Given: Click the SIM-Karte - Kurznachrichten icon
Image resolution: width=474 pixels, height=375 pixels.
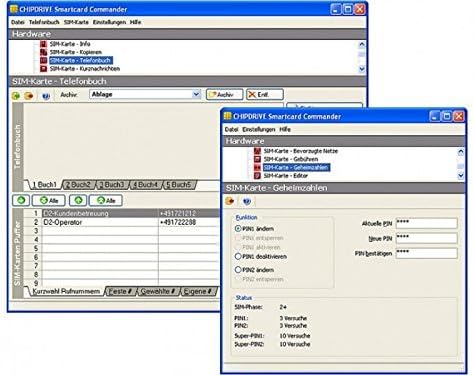Looking at the screenshot, I should [x=43, y=69].
